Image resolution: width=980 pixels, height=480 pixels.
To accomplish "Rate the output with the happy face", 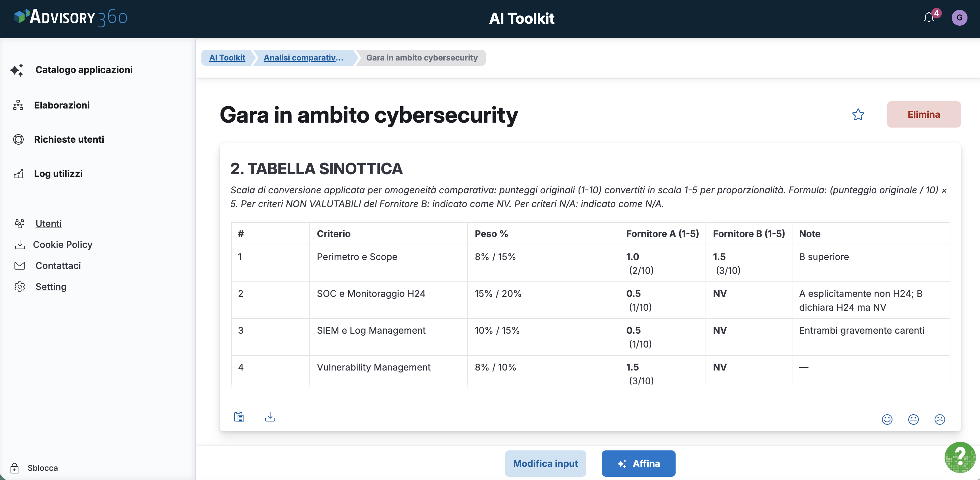I will pyautogui.click(x=887, y=419).
